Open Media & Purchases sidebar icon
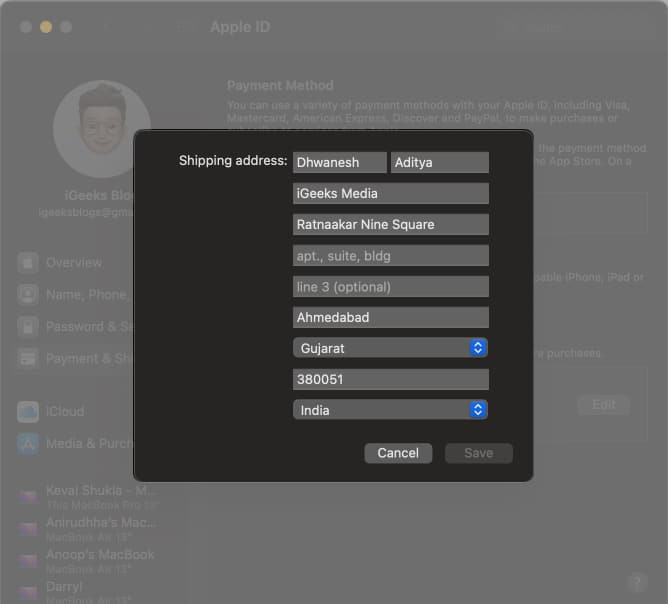Screen dimensions: 668x604 [28, 443]
